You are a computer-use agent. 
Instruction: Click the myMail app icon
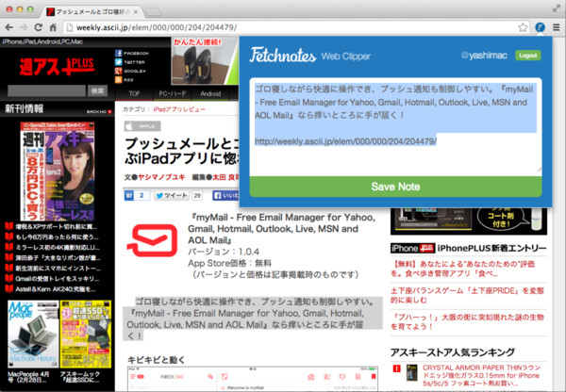[152, 240]
